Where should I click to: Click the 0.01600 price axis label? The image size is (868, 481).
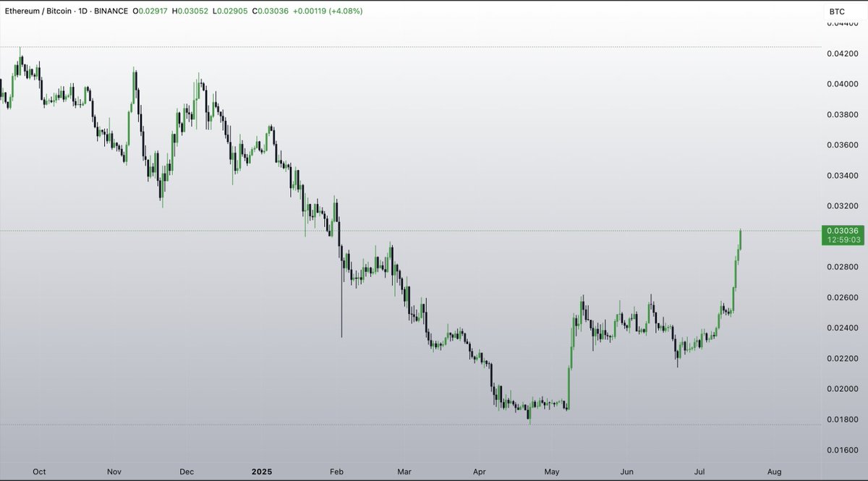(x=843, y=450)
